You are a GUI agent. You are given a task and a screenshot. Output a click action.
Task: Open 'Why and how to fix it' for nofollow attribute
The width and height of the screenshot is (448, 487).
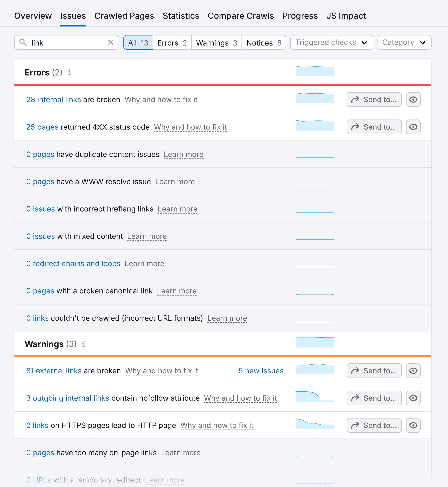click(240, 398)
